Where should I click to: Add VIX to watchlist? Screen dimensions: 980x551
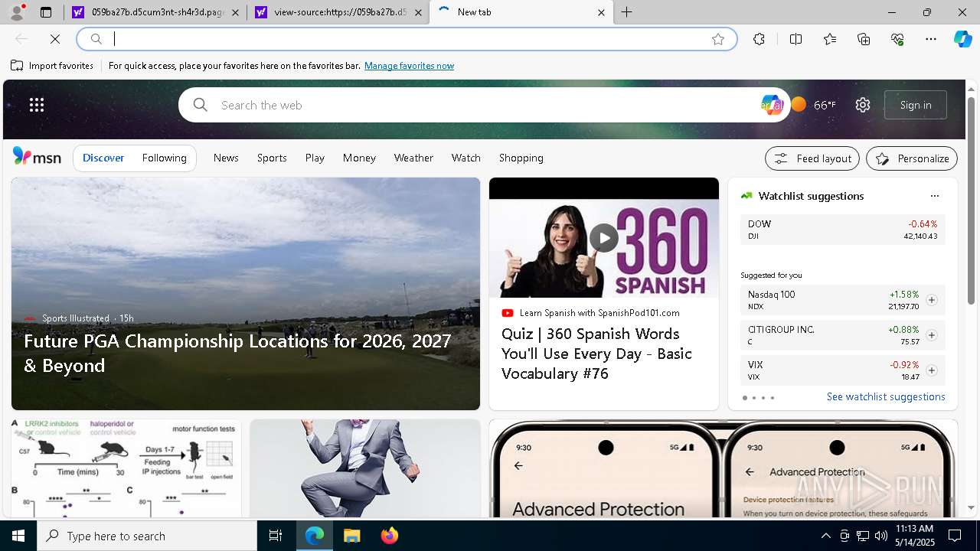pos(932,370)
